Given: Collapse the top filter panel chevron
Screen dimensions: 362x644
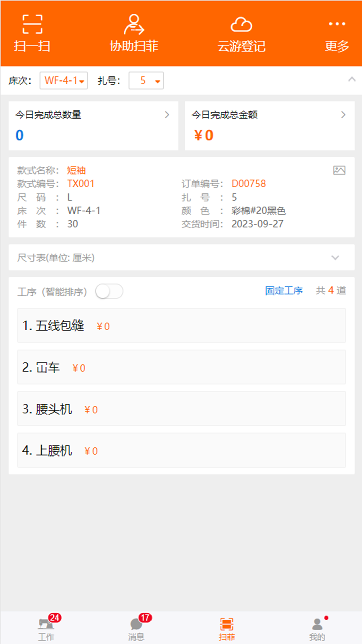Looking at the screenshot, I should 351,79.
